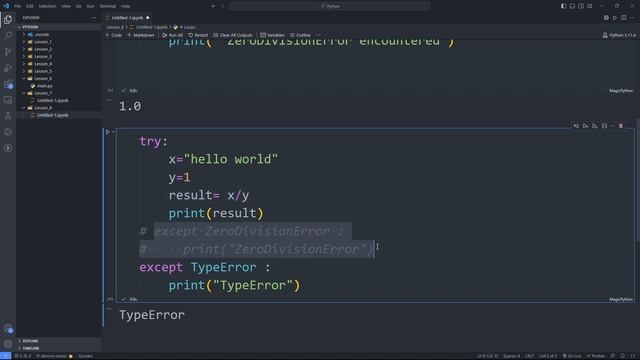Click Run All in notebook toolbar
The image size is (640, 360).
pos(172,35)
